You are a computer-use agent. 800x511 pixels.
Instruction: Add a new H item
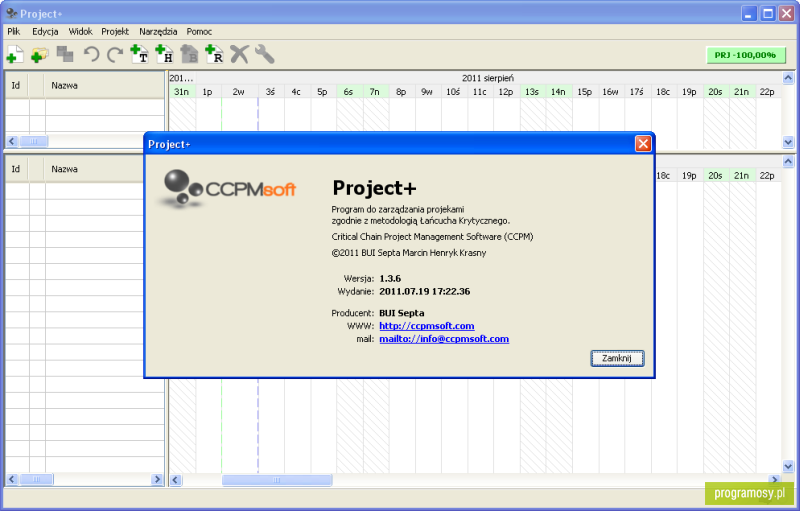164,54
